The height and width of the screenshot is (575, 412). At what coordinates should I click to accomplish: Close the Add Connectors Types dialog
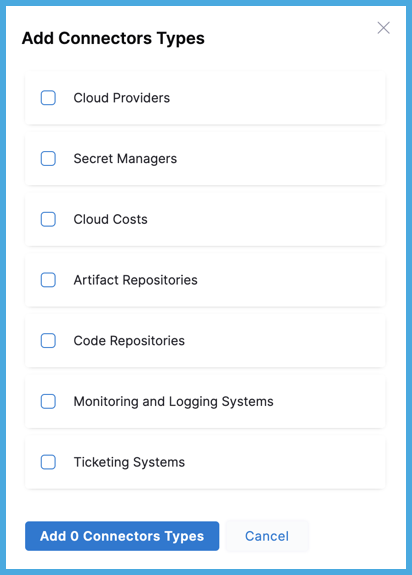383,28
